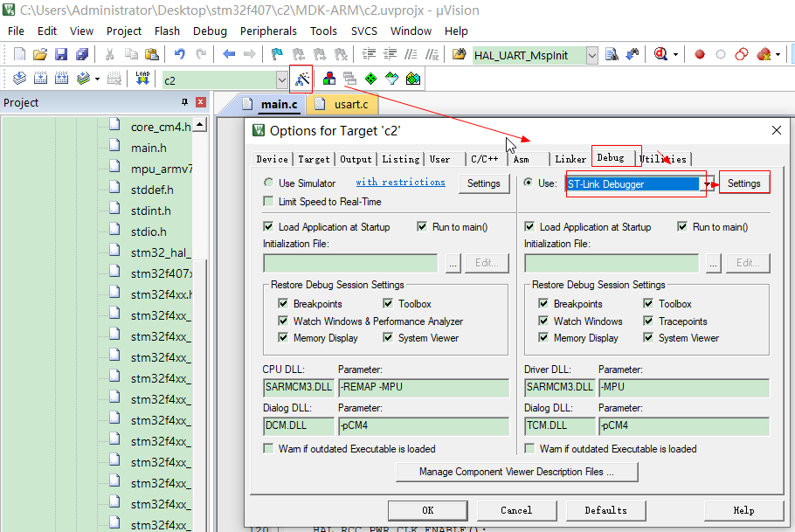Open Manage Run-Time Environment green diamond icon
This screenshot has height=532, width=795.
371,79
